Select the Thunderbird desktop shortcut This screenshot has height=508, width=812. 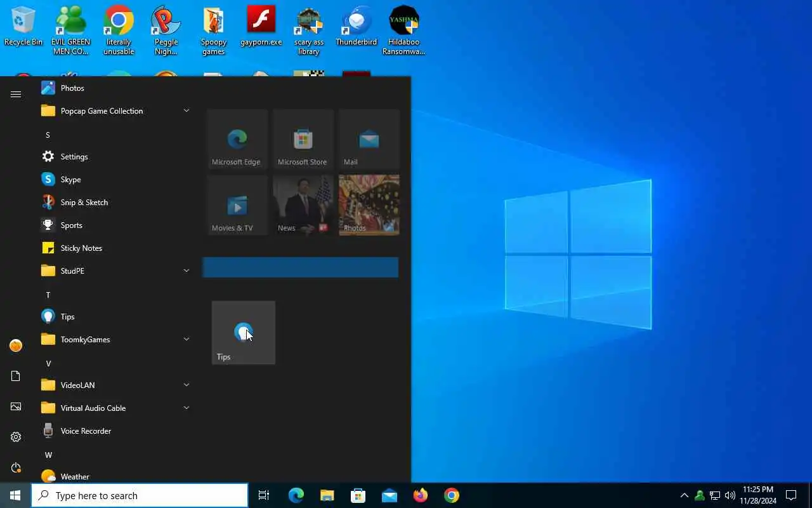356,27
